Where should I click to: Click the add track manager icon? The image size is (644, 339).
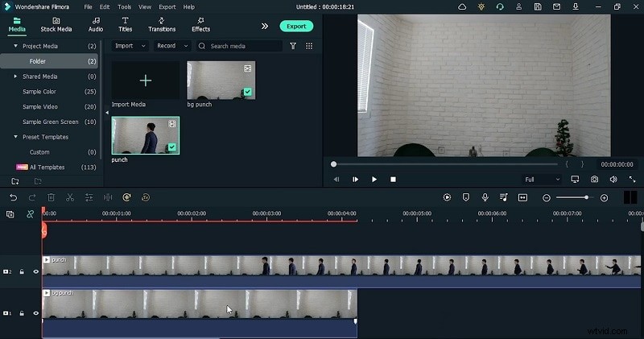[10, 214]
